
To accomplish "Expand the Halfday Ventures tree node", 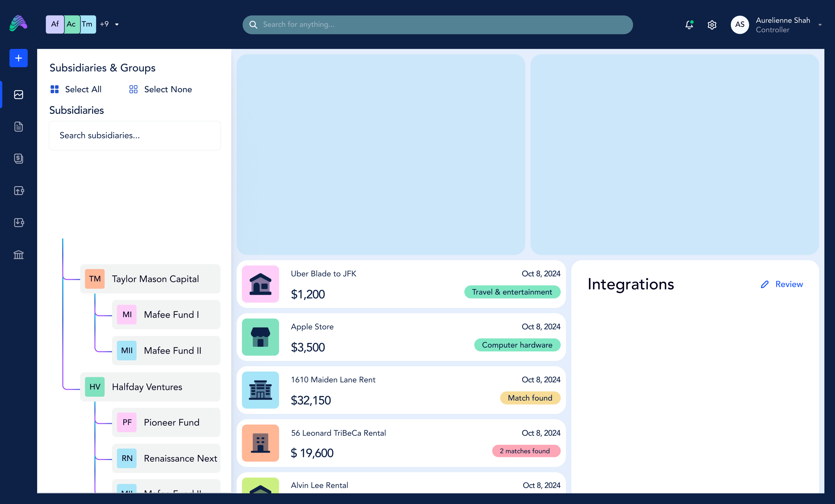I will [150, 387].
